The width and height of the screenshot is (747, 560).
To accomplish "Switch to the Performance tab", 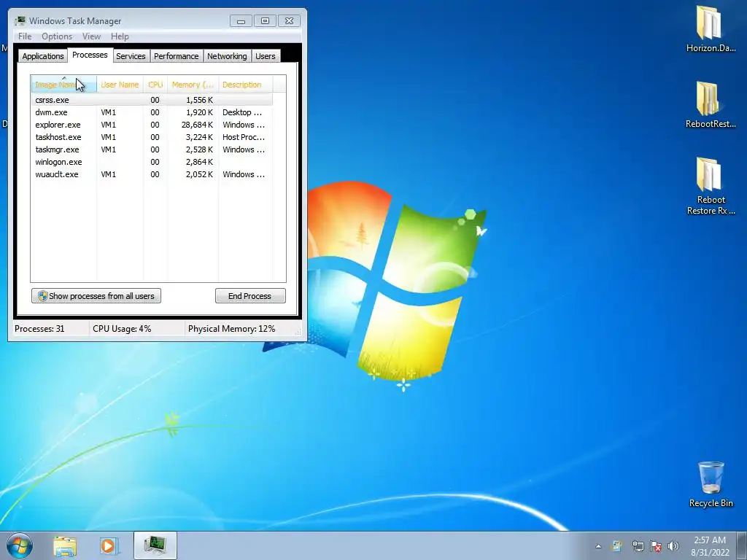I will point(177,56).
